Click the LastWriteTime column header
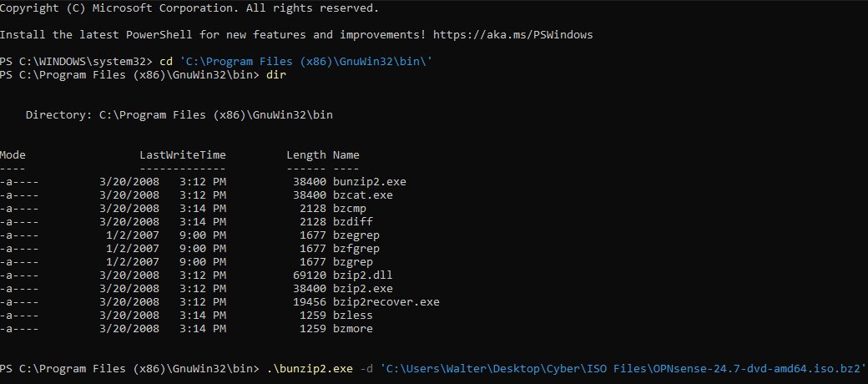Screen dimensions: 868x384 (x=183, y=154)
